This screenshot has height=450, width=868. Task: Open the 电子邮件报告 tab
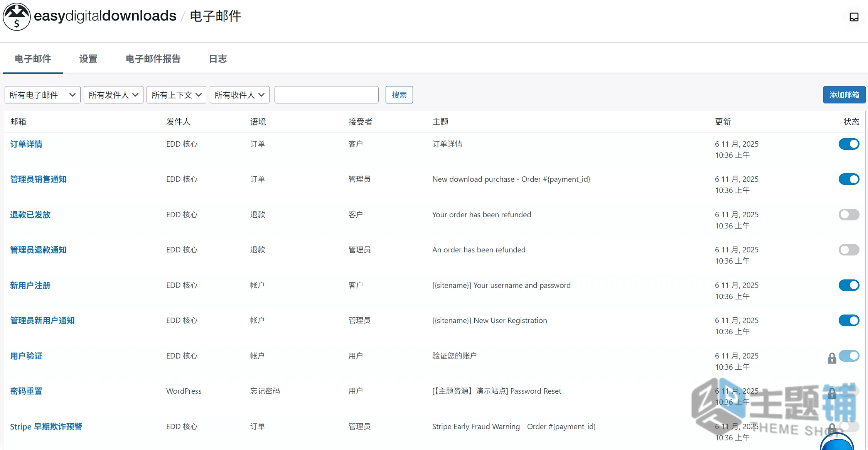(153, 59)
